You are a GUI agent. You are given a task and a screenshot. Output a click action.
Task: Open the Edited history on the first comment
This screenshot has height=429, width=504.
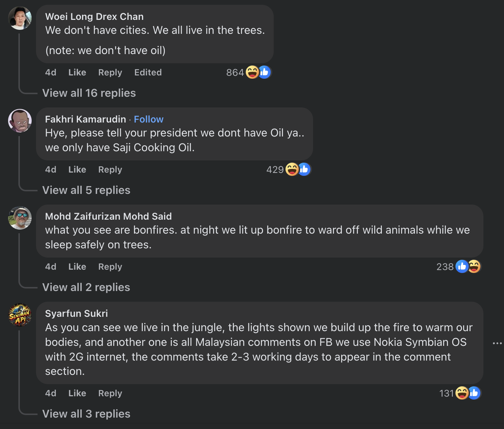[148, 72]
